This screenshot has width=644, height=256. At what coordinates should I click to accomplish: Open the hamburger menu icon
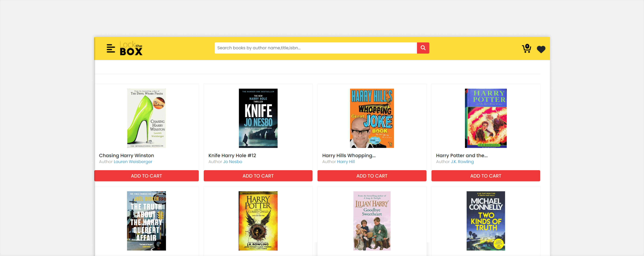point(110,48)
